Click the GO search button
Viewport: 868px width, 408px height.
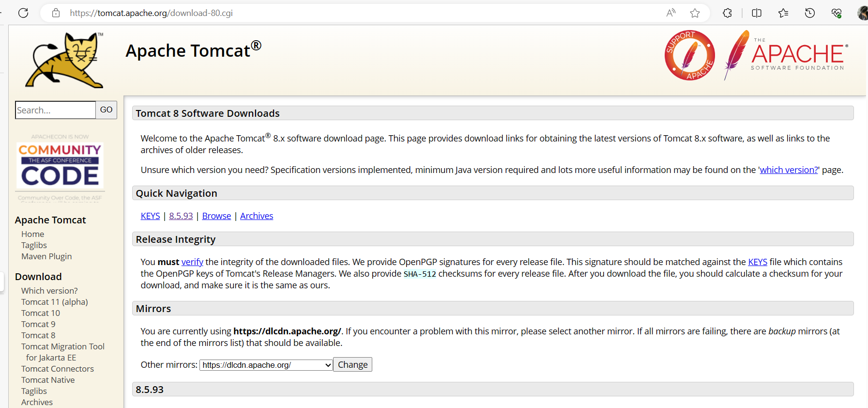[106, 110]
